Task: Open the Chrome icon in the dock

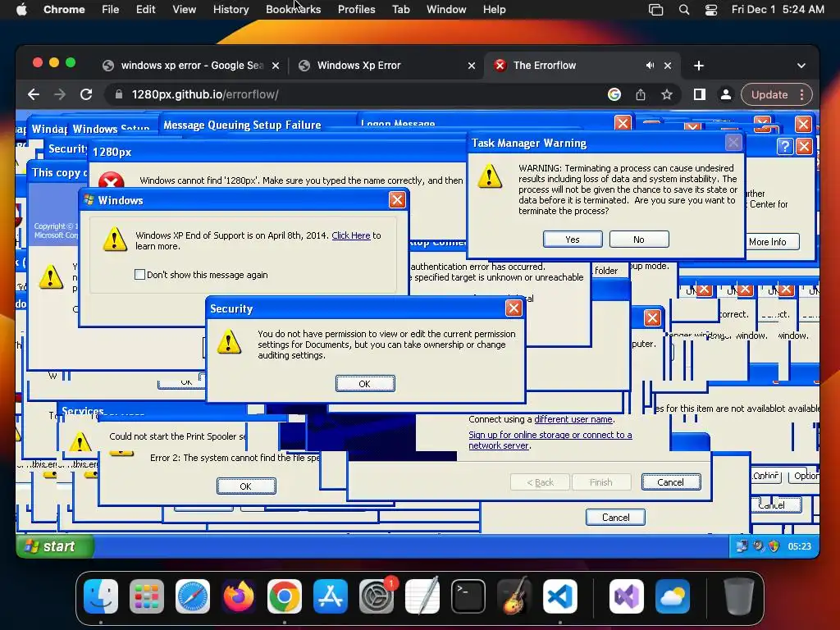Action: coord(285,596)
